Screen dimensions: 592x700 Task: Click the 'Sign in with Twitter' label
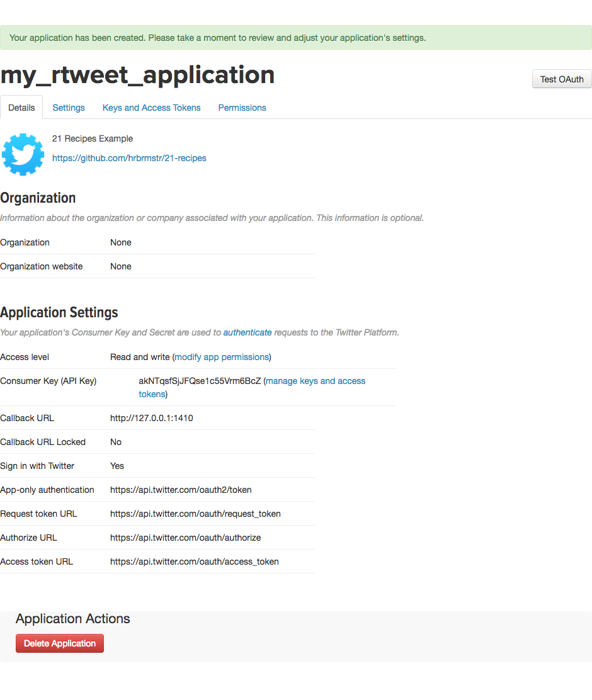coord(37,466)
